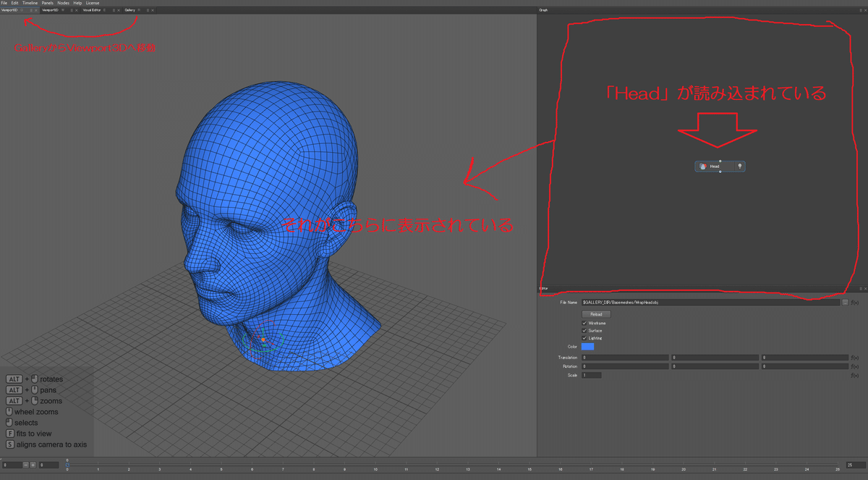Click the plus frame step button
This screenshot has width=868, height=480.
pyautogui.click(x=33, y=465)
